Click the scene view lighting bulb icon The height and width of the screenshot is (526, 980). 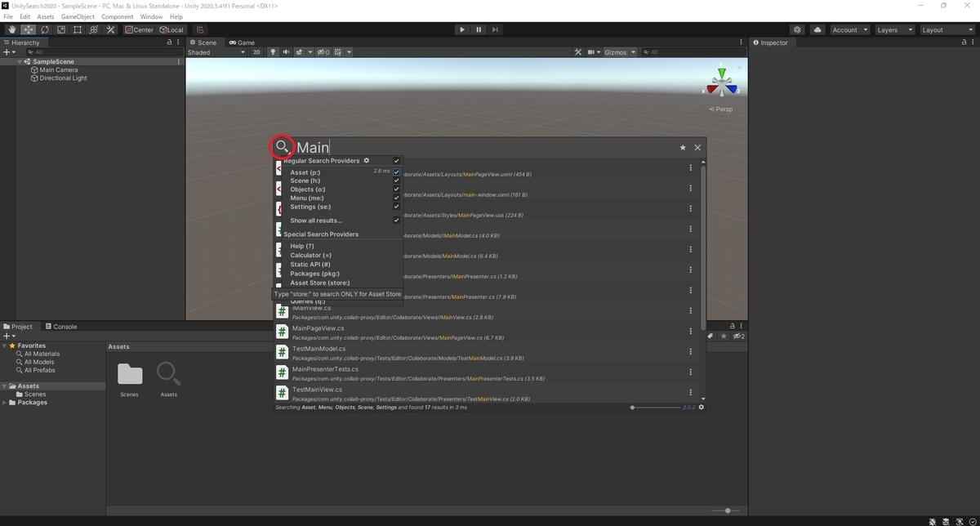[274, 51]
